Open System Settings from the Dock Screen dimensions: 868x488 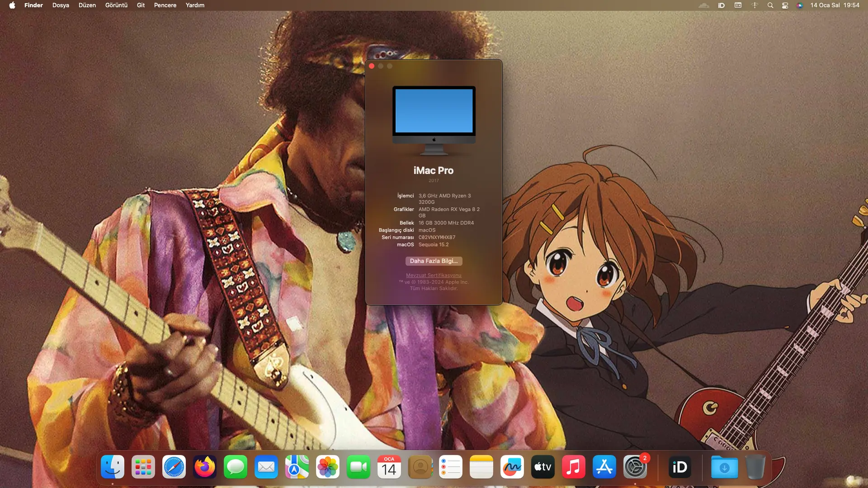coord(635,467)
